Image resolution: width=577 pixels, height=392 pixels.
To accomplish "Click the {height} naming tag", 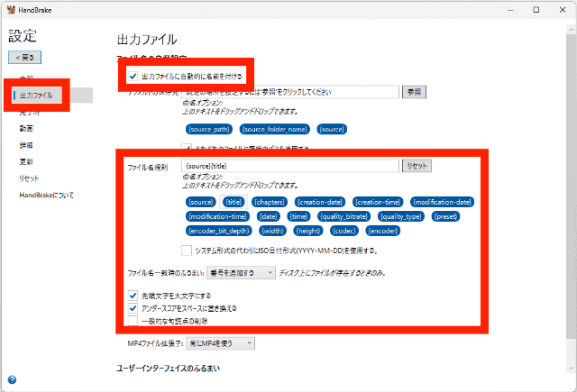I will point(308,231).
